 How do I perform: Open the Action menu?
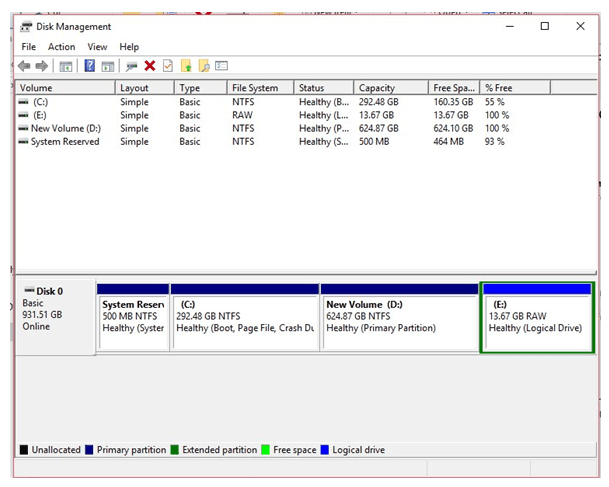[x=61, y=47]
